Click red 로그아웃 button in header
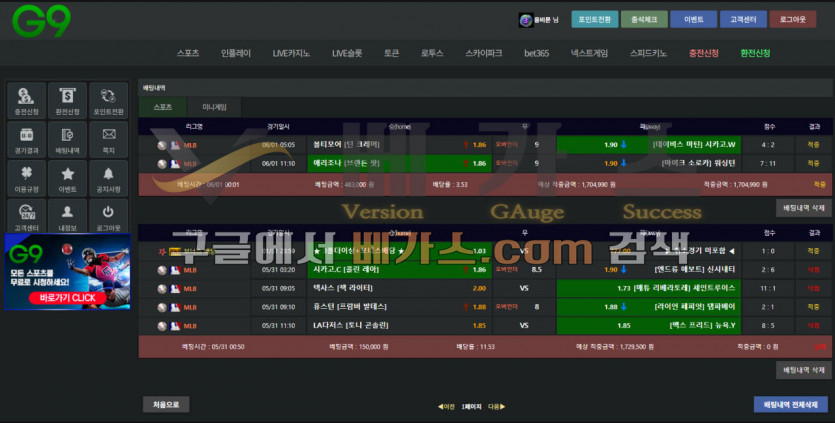The width and height of the screenshot is (835, 423). click(792, 20)
